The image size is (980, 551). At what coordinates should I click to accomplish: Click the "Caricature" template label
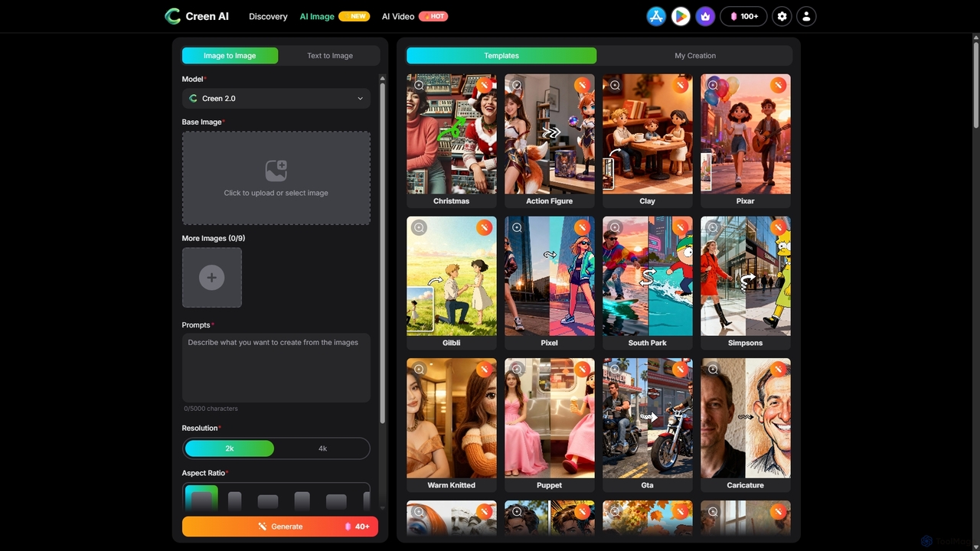(x=746, y=485)
